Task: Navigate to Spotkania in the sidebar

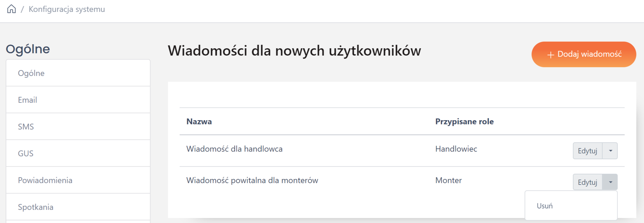Action: (35, 207)
